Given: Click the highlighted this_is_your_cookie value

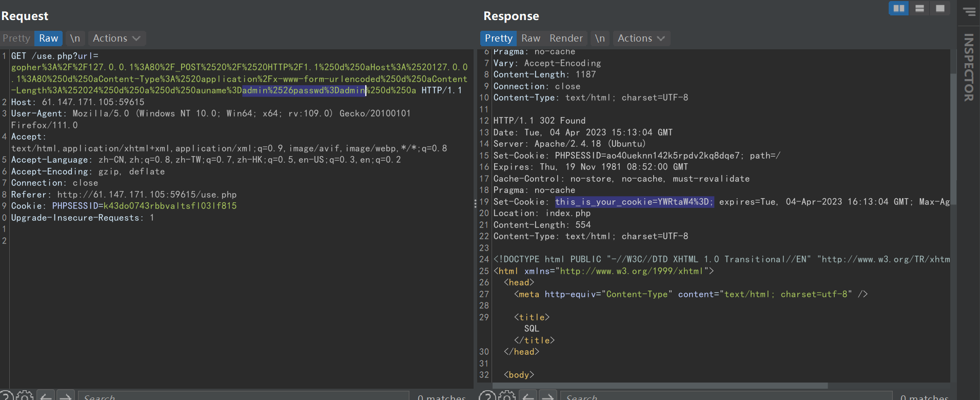Looking at the screenshot, I should coord(634,202).
